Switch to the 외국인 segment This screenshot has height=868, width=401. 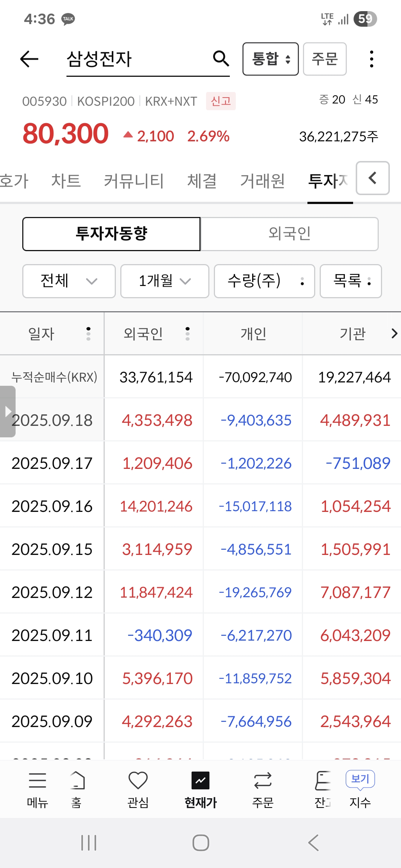[289, 234]
